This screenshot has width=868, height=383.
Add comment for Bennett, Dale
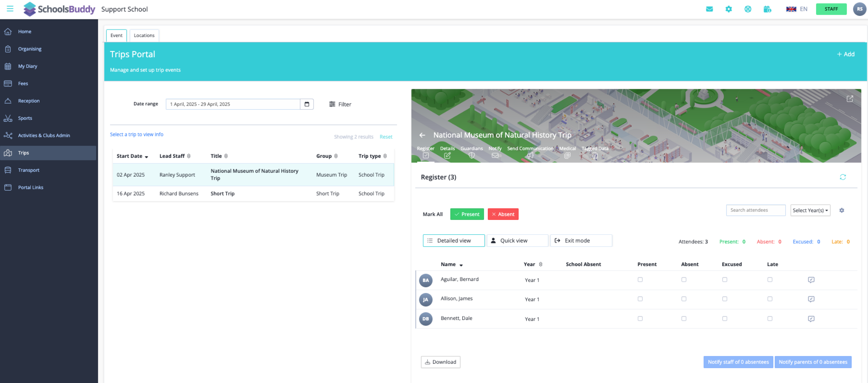point(811,319)
